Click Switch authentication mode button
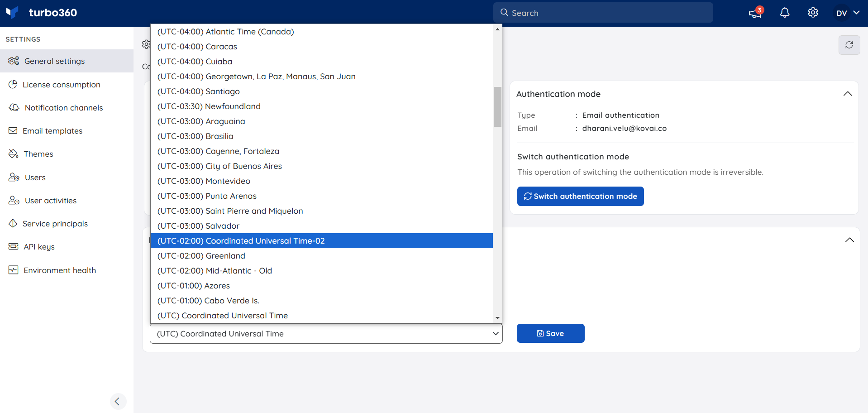This screenshot has height=413, width=868. 580,196
